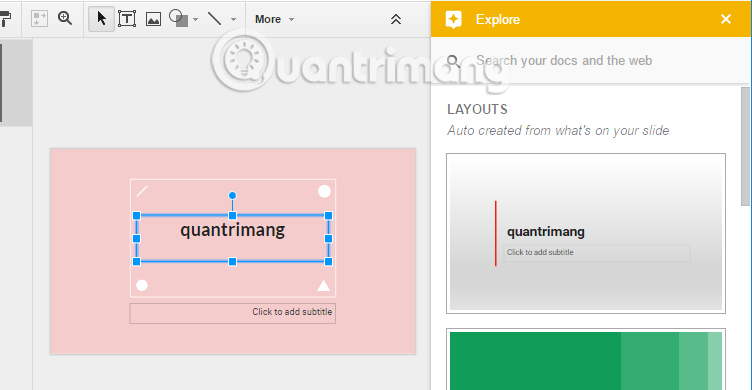
Task: Collapse the menus with double chevron
Action: click(396, 19)
